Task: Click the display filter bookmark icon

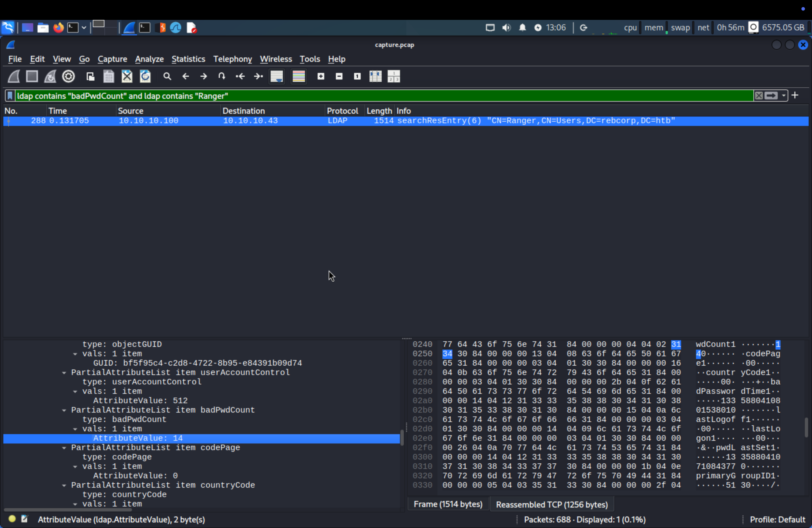Action: point(10,96)
